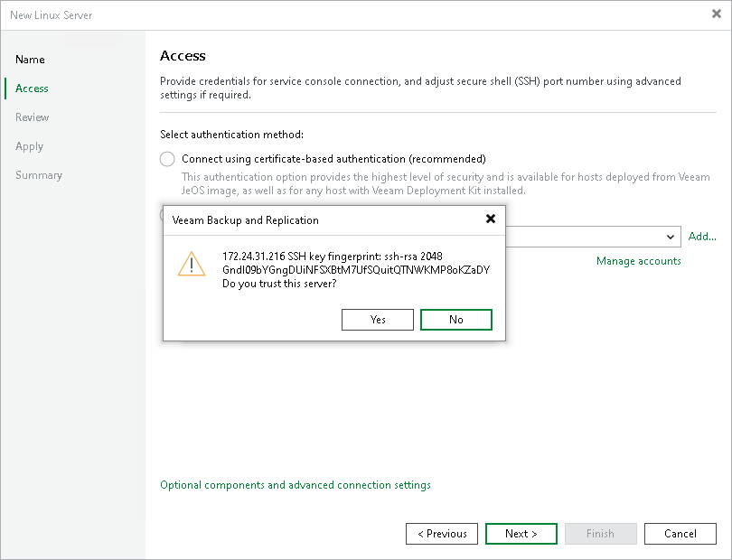The height and width of the screenshot is (560, 732).
Task: Go to the Name wizard step
Action: [x=31, y=60]
